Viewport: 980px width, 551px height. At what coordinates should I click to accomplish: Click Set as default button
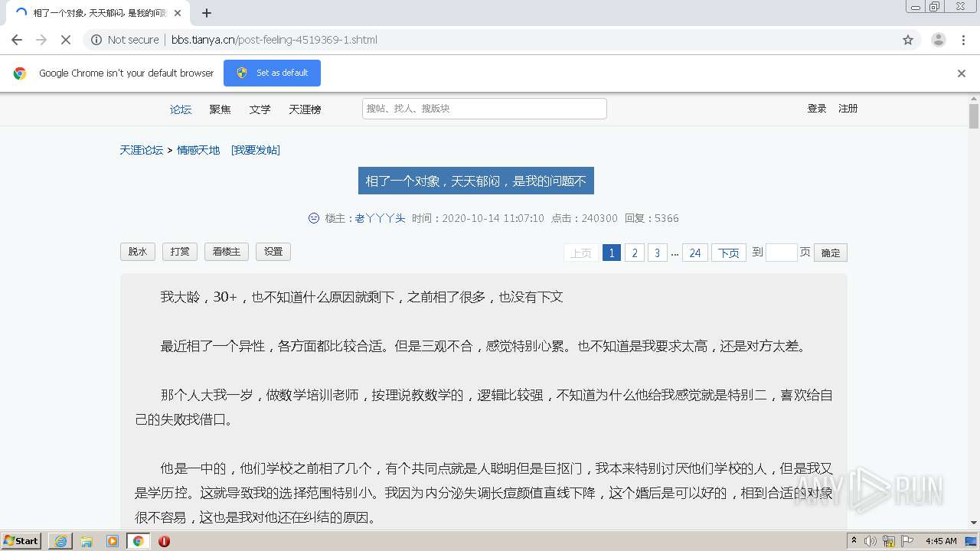tap(272, 73)
